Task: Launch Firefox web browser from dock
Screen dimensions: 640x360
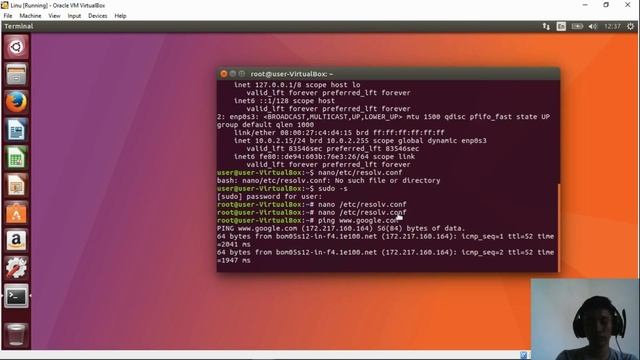Action: click(x=16, y=102)
